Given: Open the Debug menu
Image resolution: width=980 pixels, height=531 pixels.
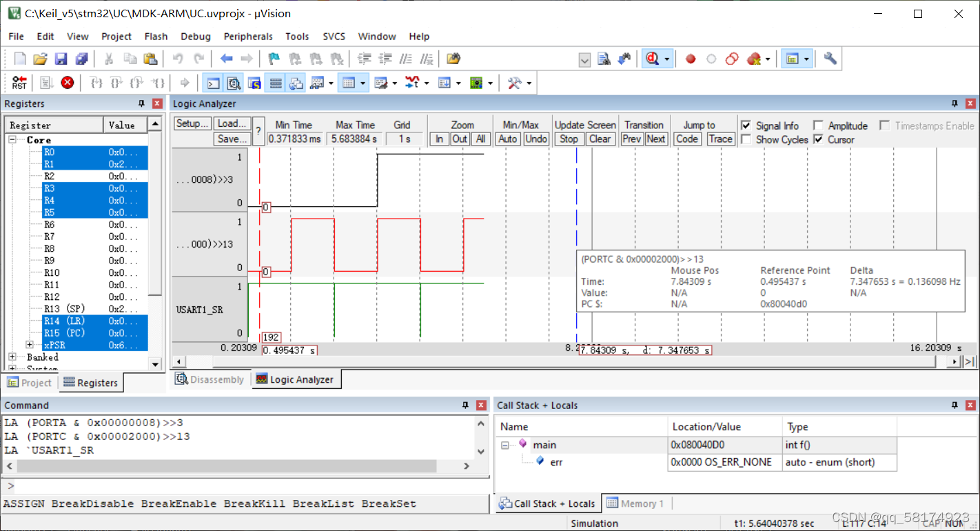Looking at the screenshot, I should point(196,37).
